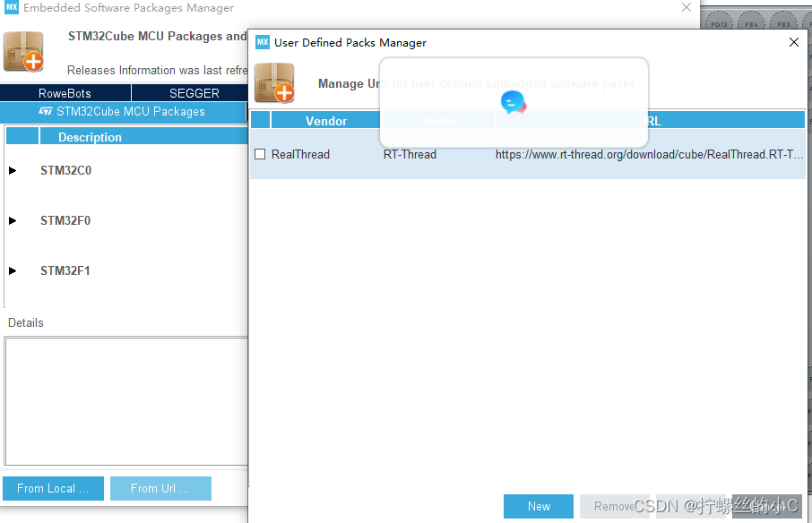
Task: Expand the STM32F0 package tree
Action: tap(13, 220)
